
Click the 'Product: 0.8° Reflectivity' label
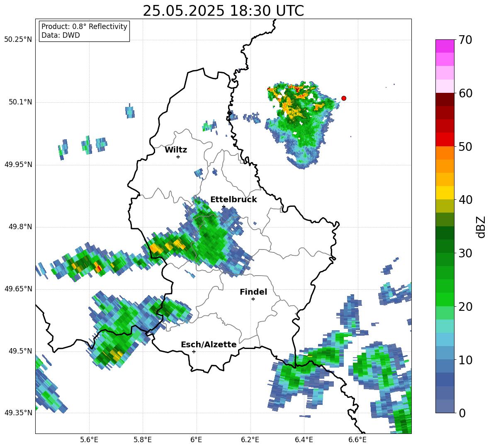(x=84, y=27)
